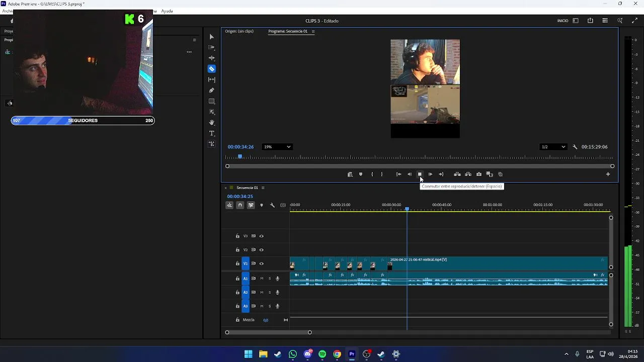This screenshot has height=362, width=644.
Task: Click Mark In in the Program monitor
Action: point(372,174)
